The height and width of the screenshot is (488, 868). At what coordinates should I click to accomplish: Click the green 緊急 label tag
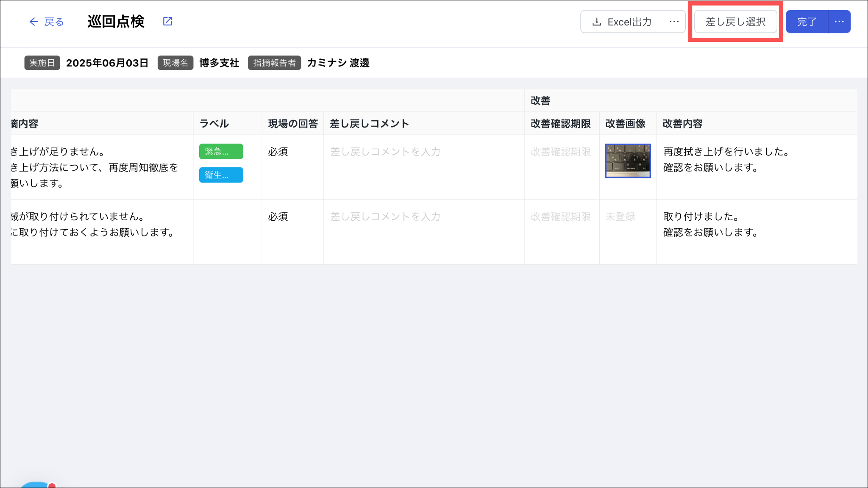click(x=221, y=152)
